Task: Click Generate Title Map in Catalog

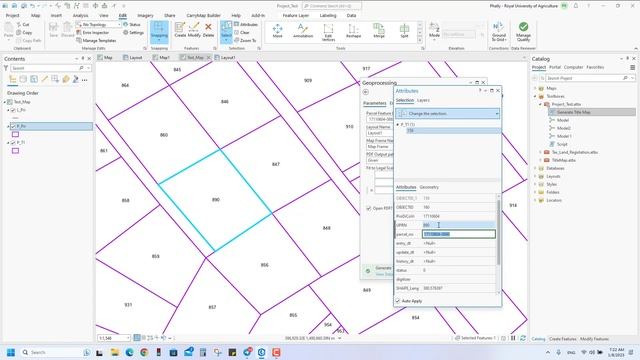Action: [573, 112]
